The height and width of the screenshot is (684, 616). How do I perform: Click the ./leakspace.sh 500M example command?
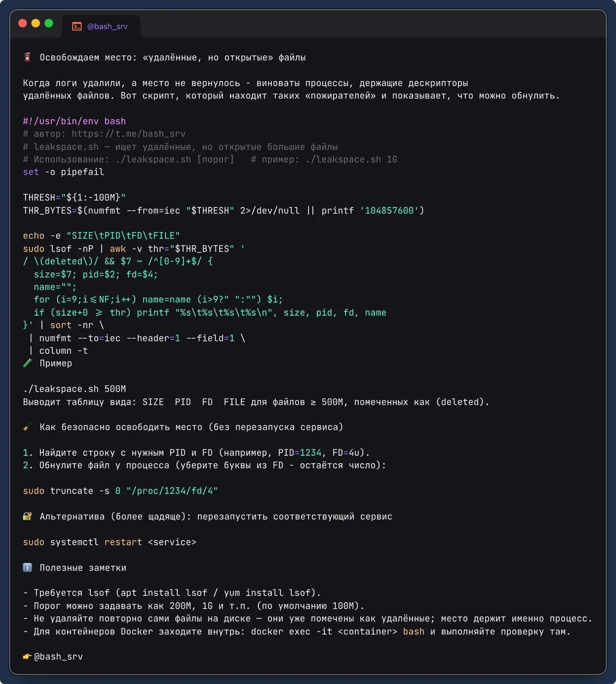pos(74,388)
